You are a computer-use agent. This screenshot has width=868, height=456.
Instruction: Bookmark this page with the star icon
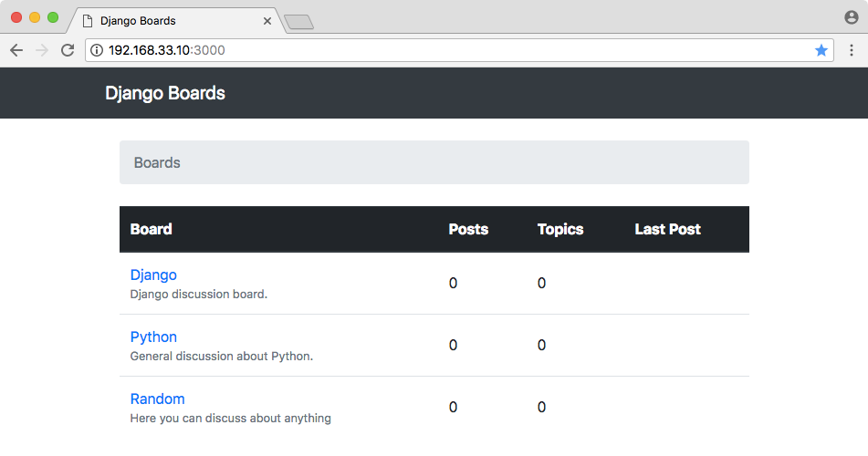(x=821, y=50)
